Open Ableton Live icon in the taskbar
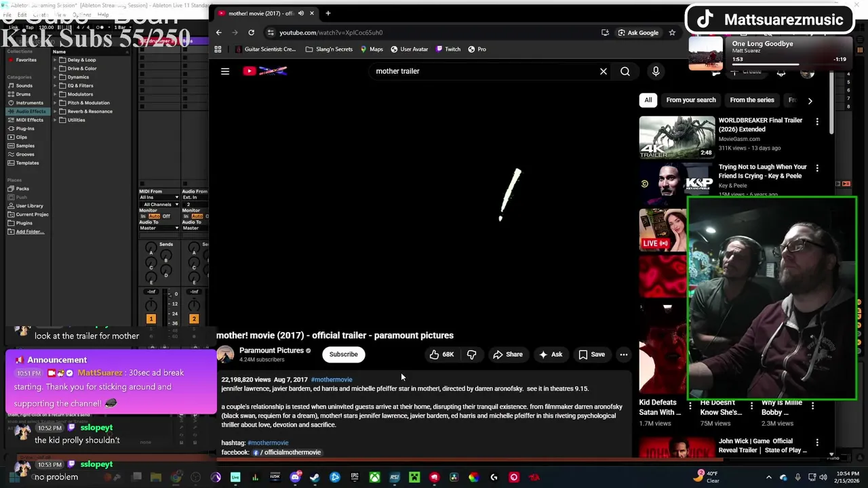 (235, 477)
